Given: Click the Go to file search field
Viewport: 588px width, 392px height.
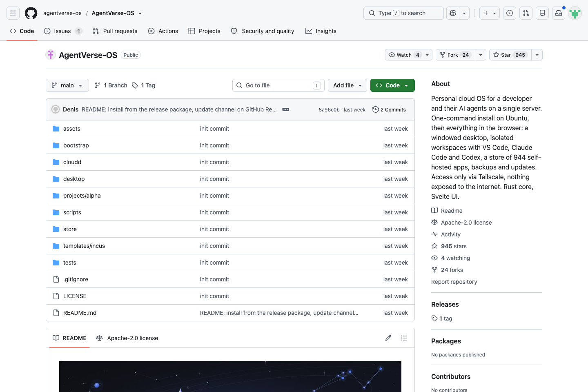Looking at the screenshot, I should 278,85.
